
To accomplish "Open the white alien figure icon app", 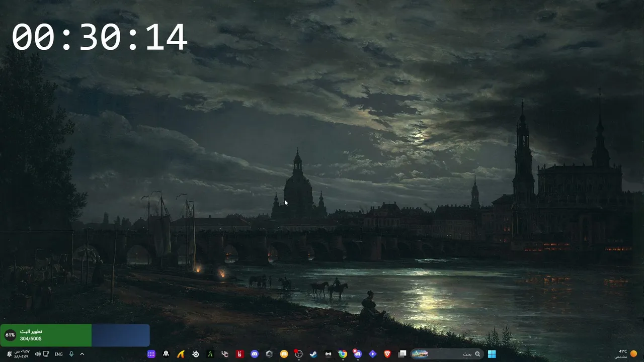I will pyautogui.click(x=166, y=354).
